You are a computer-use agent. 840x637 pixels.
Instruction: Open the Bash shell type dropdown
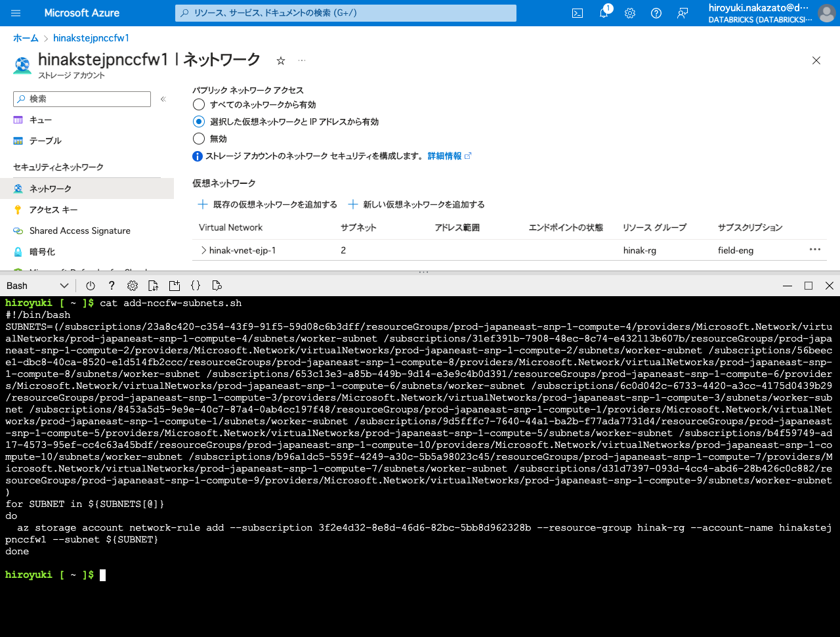click(x=37, y=286)
